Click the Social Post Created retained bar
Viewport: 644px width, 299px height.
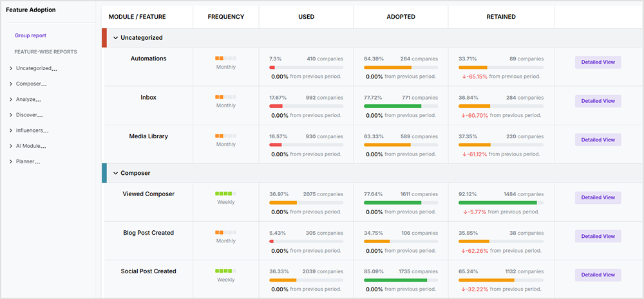click(501, 280)
